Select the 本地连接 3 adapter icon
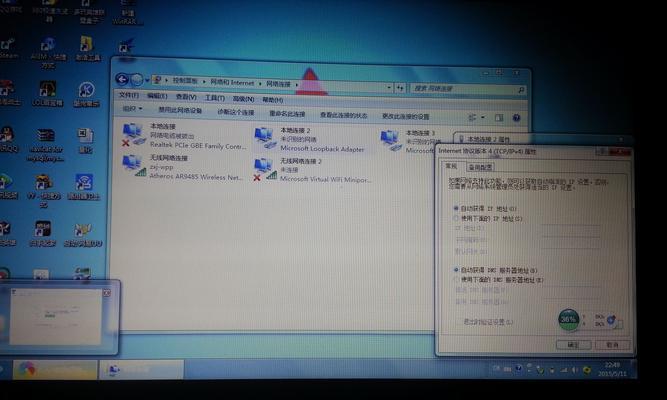667x400 pixels. coord(391,140)
